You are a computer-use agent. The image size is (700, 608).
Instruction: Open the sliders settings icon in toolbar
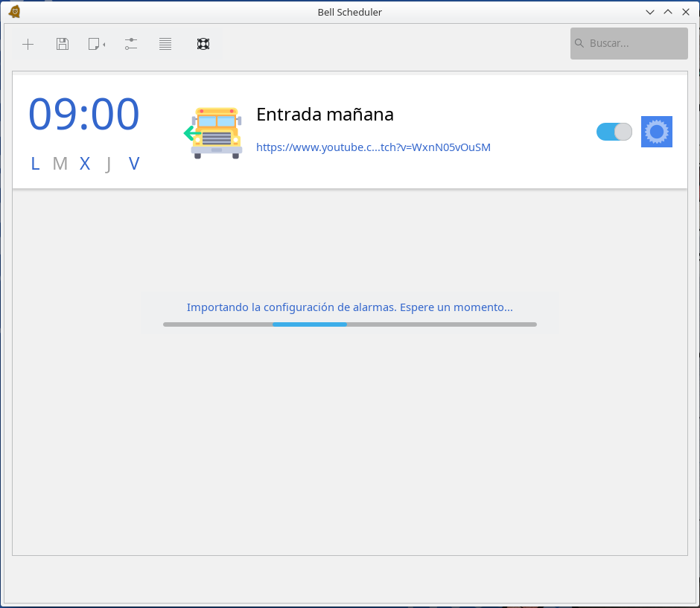(131, 44)
